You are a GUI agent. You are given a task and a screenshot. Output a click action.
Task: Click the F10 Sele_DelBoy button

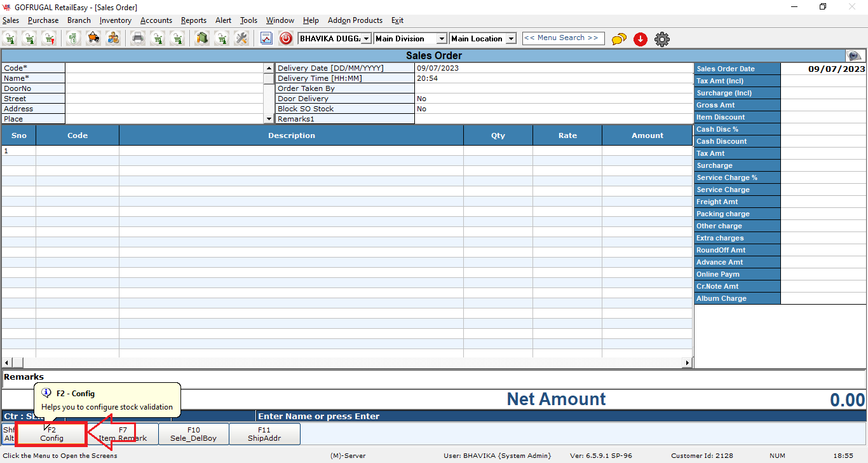[x=194, y=434]
